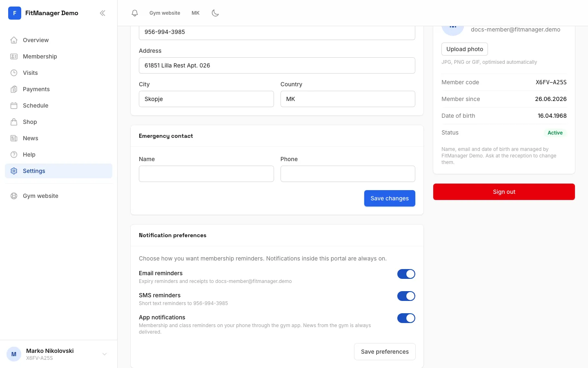
Task: Go to Membership in the sidebar
Action: (58, 56)
